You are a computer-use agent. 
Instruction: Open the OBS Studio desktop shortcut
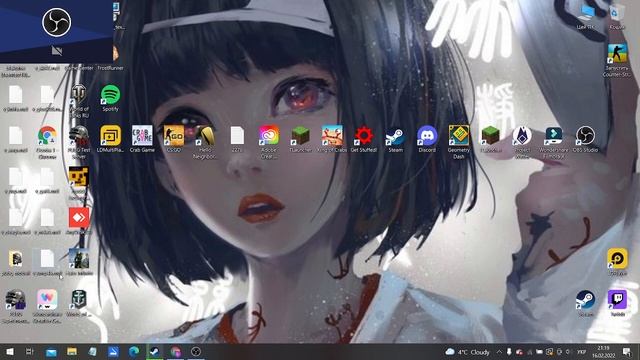coord(585,136)
